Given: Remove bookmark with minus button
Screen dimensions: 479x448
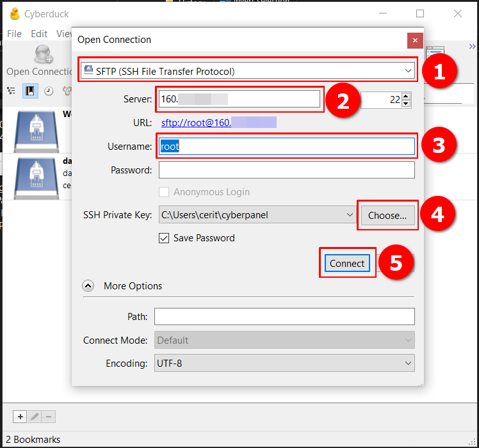Looking at the screenshot, I should tap(49, 417).
